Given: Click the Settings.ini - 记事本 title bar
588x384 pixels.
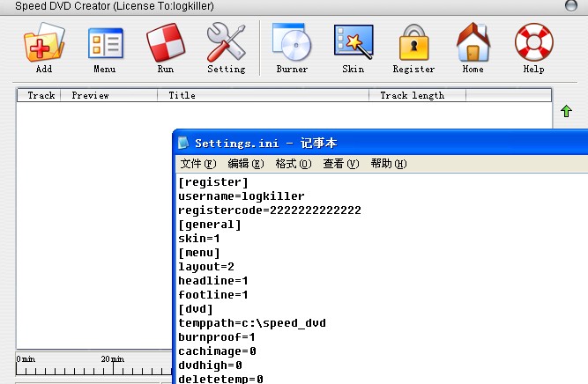Looking at the screenshot, I should (380, 143).
